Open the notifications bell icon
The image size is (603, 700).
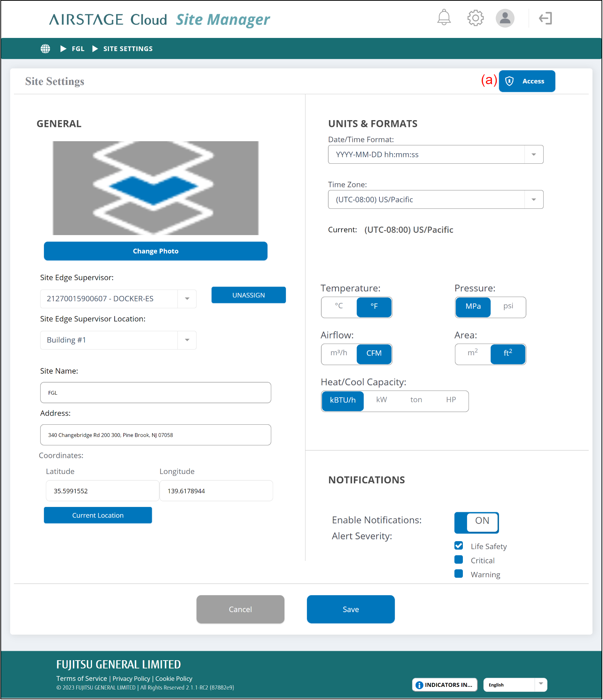pyautogui.click(x=444, y=18)
